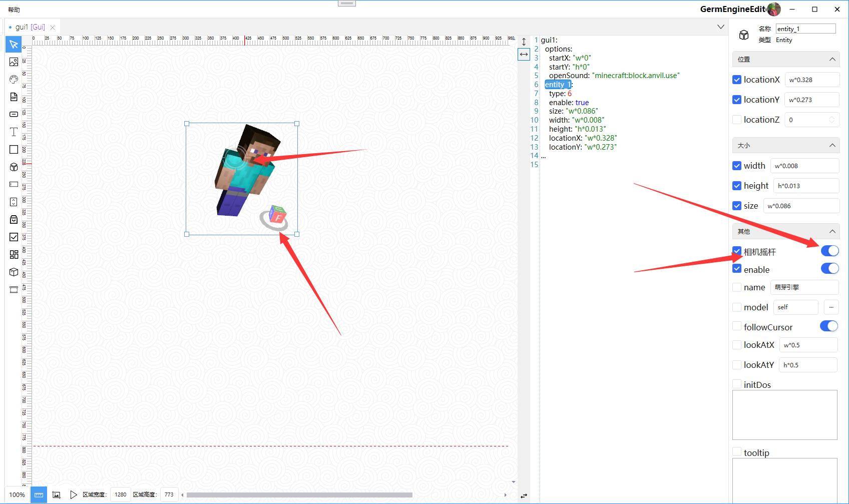Pick the canvas frame tool at toolbar bottom
This screenshot has height=504, width=849.
[14, 289]
